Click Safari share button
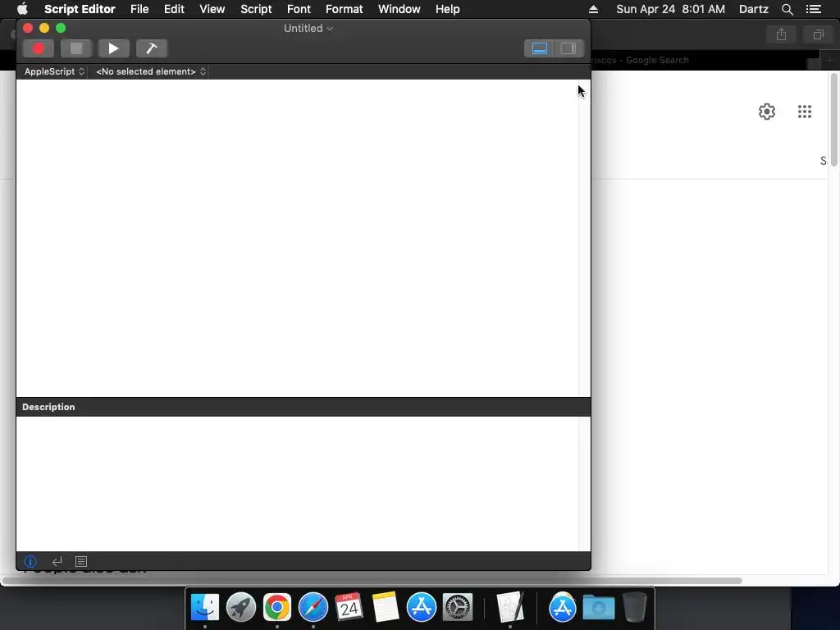The image size is (840, 630). pos(781,34)
